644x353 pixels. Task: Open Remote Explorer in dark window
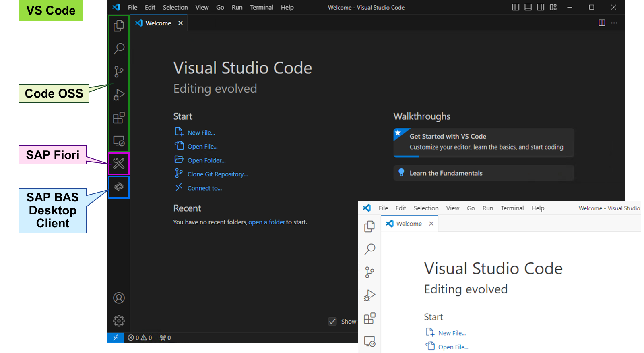pos(119,141)
